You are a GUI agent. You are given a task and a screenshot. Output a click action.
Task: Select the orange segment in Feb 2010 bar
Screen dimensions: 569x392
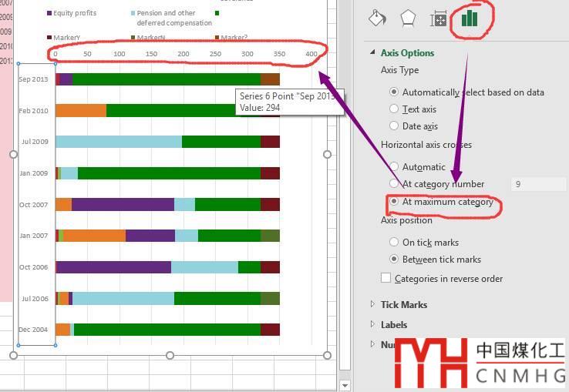tap(81, 111)
